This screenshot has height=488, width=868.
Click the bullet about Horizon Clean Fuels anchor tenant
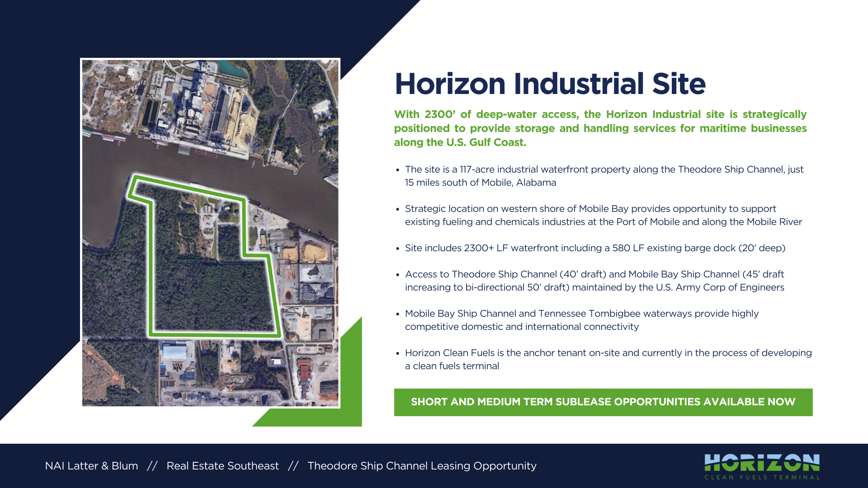pos(608,359)
